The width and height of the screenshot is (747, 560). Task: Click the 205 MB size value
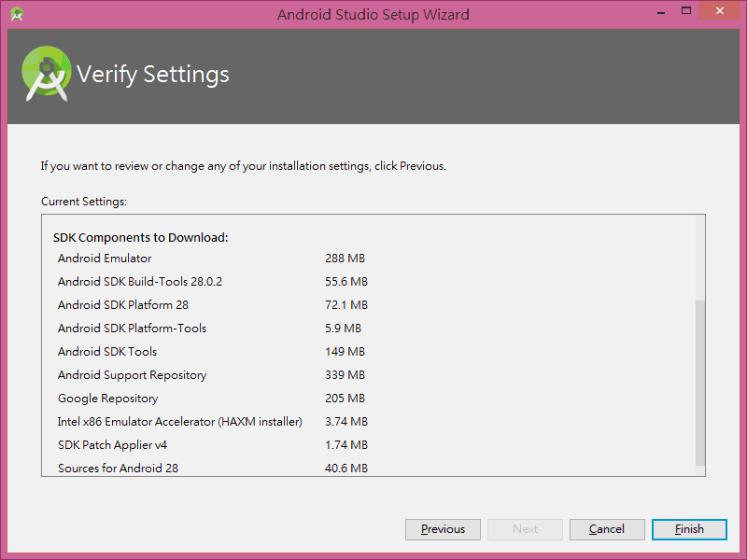pos(345,399)
